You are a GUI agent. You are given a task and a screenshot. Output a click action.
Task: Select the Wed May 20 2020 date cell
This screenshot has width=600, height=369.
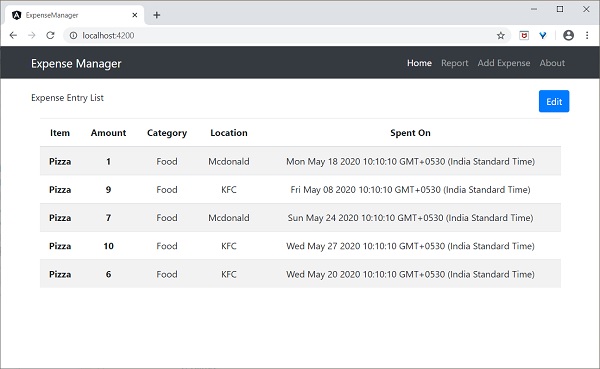coord(411,274)
